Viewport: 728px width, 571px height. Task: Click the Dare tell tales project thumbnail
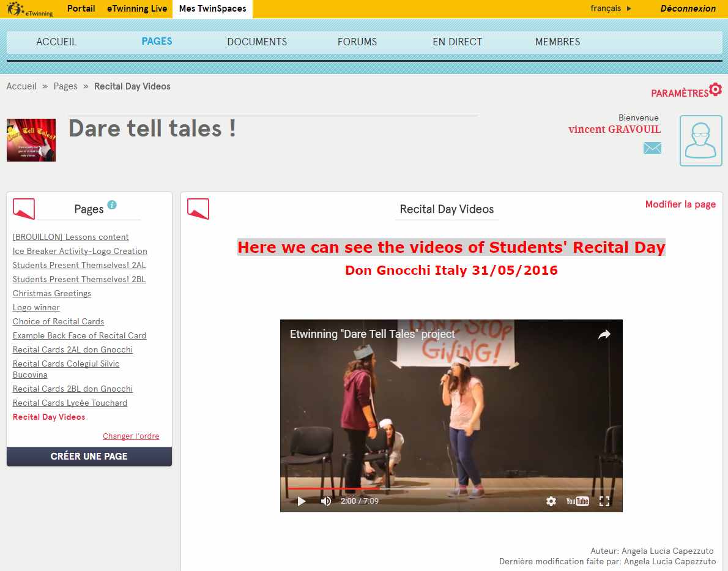pos(31,140)
